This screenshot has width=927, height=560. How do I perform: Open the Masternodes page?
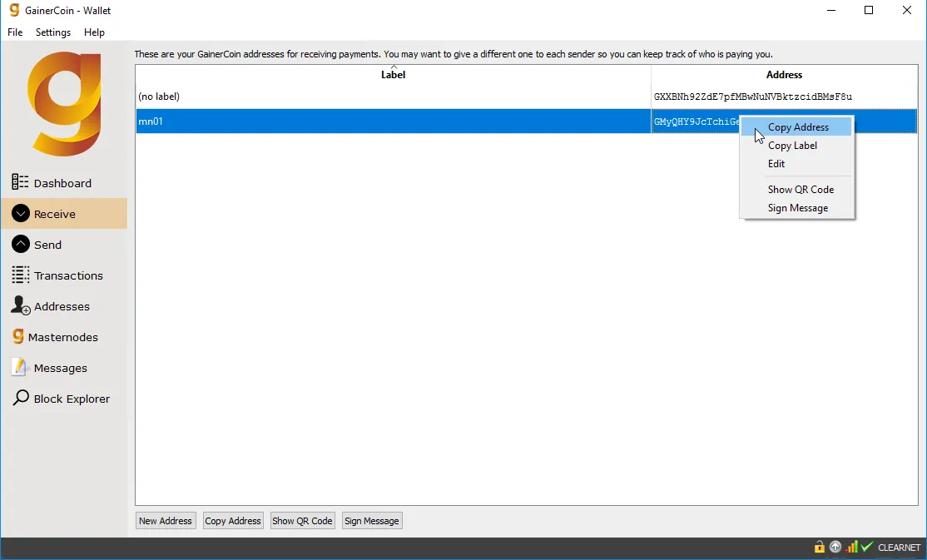click(63, 336)
